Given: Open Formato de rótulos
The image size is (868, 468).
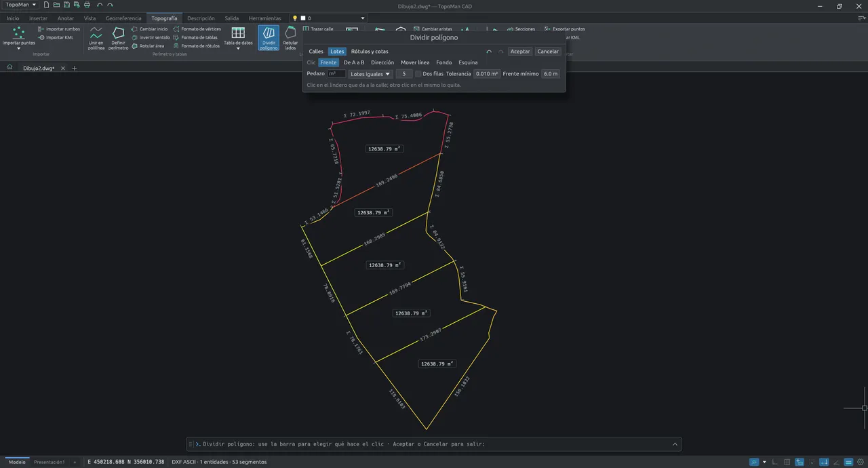Looking at the screenshot, I should coord(197,45).
